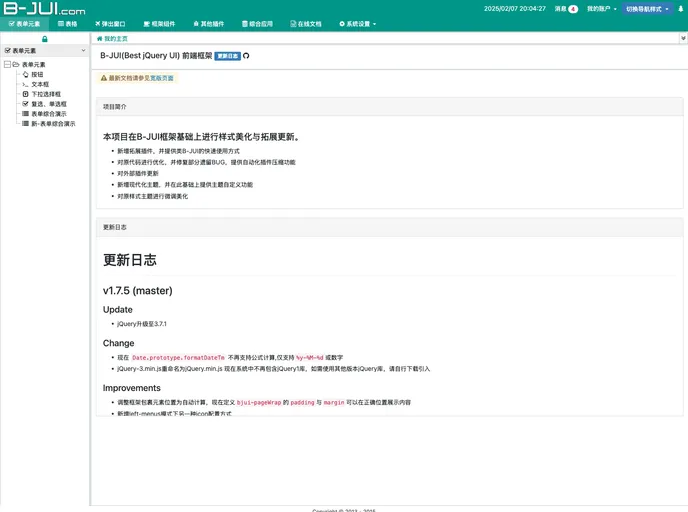The width and height of the screenshot is (688, 512).
Task: Click the B-JUI.com logo
Action: pos(44,9)
